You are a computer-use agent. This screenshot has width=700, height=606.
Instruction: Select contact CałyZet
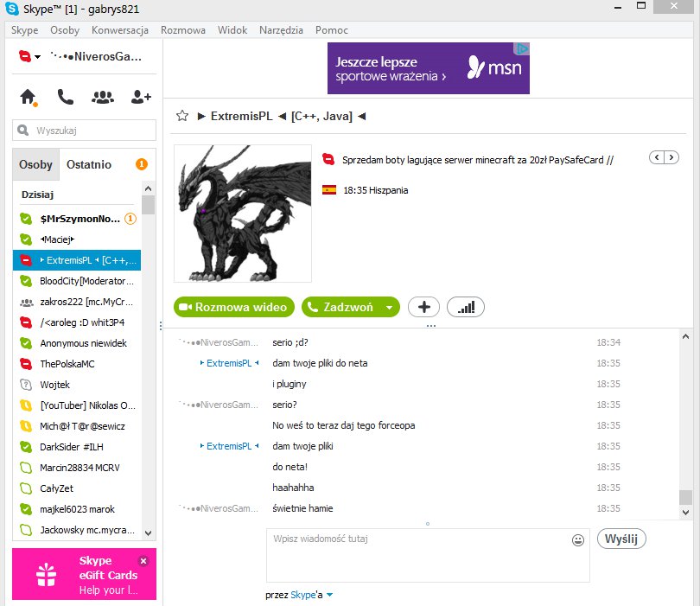77,488
